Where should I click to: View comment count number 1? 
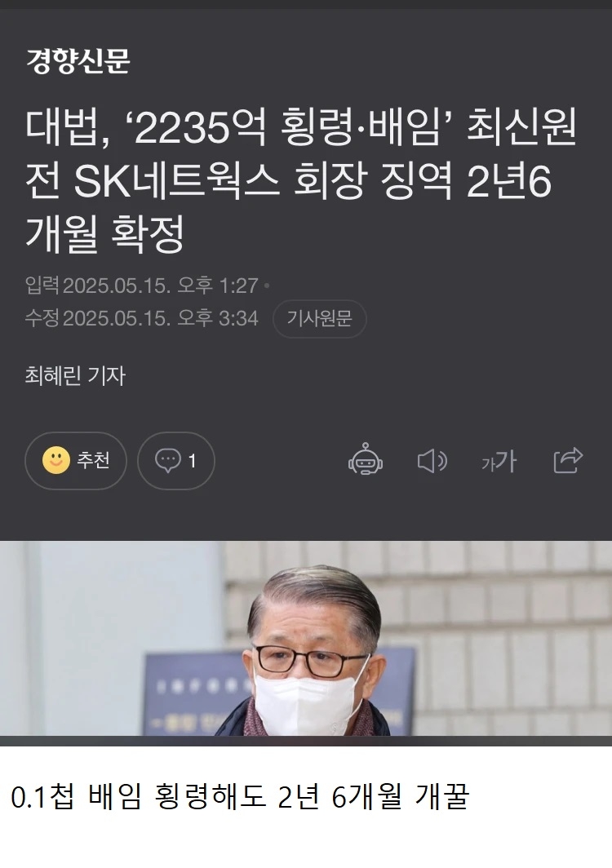(x=193, y=461)
